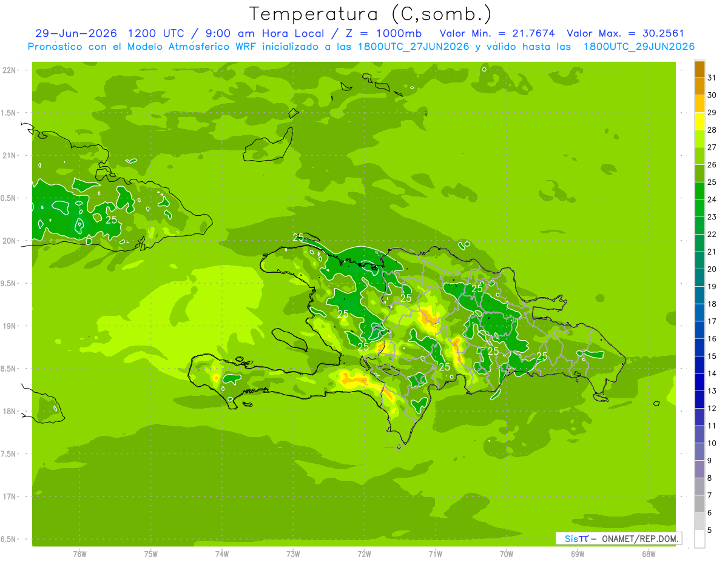This screenshot has width=728, height=562.
Task: Click the '71W' longitude axis label
Action: tap(435, 554)
